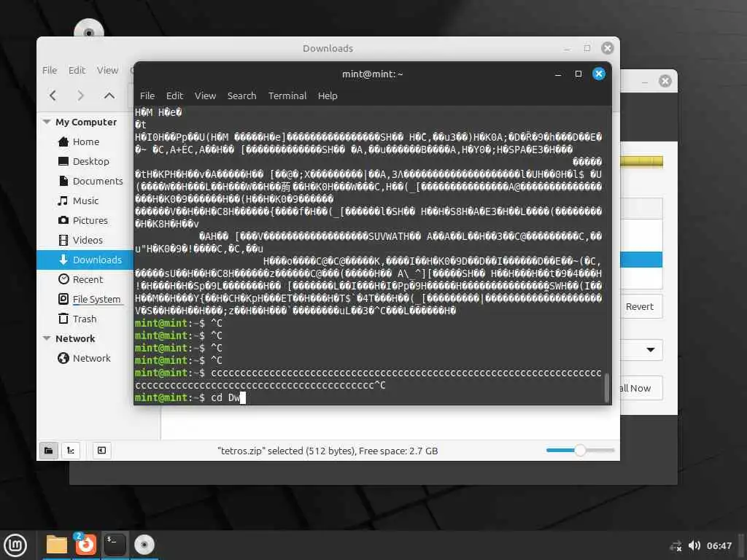The image size is (747, 560).
Task: Show tree view in sidebar footer
Action: 71,451
